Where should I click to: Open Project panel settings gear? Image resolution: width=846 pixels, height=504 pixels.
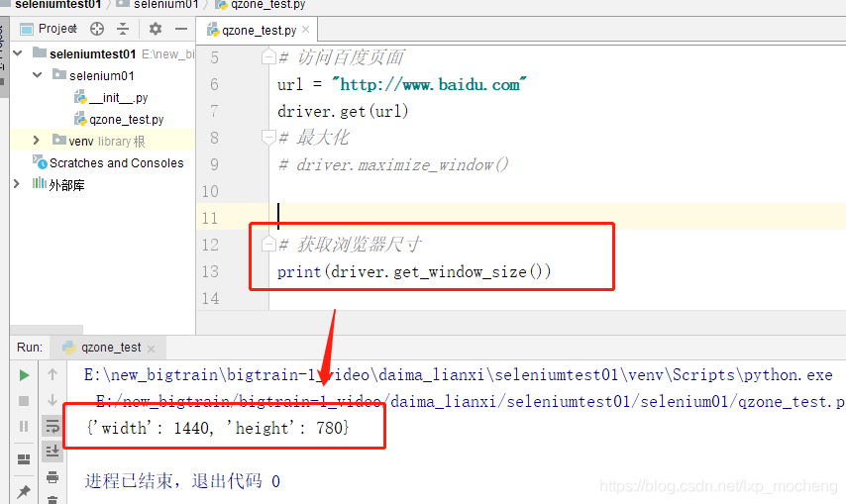(156, 29)
